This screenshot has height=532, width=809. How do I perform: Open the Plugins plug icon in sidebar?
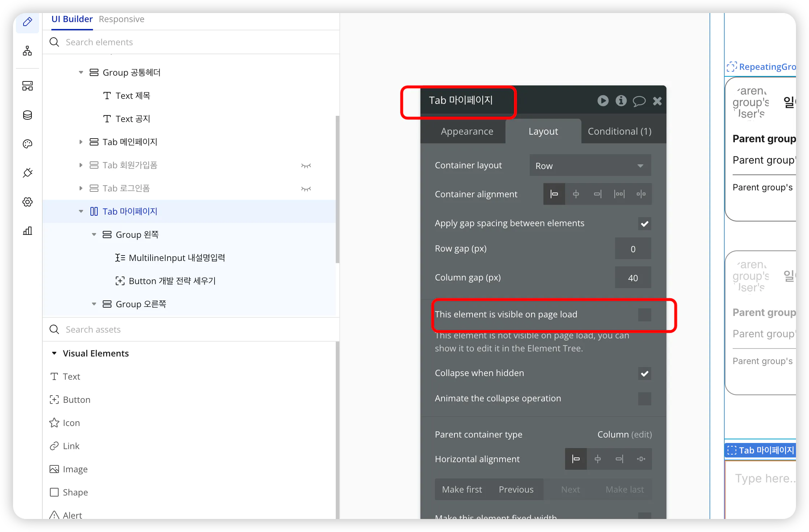pyautogui.click(x=27, y=173)
